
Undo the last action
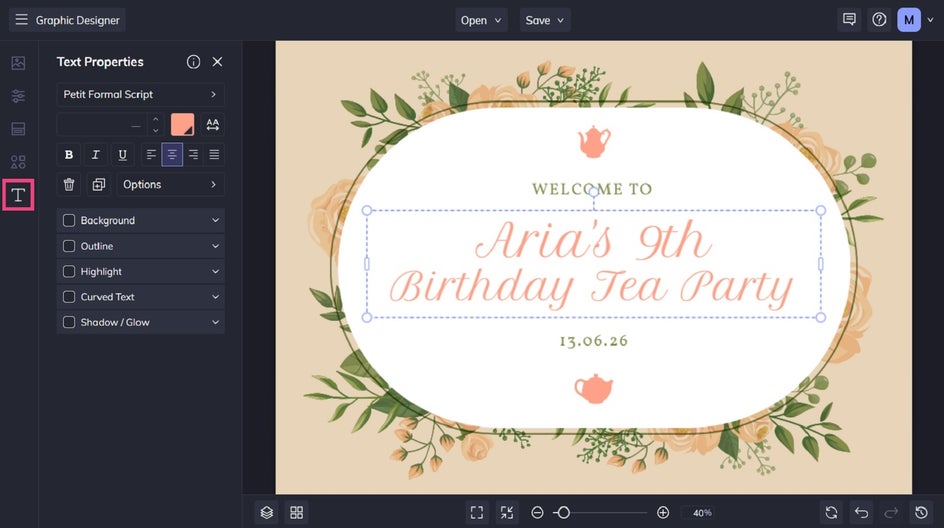click(x=862, y=512)
